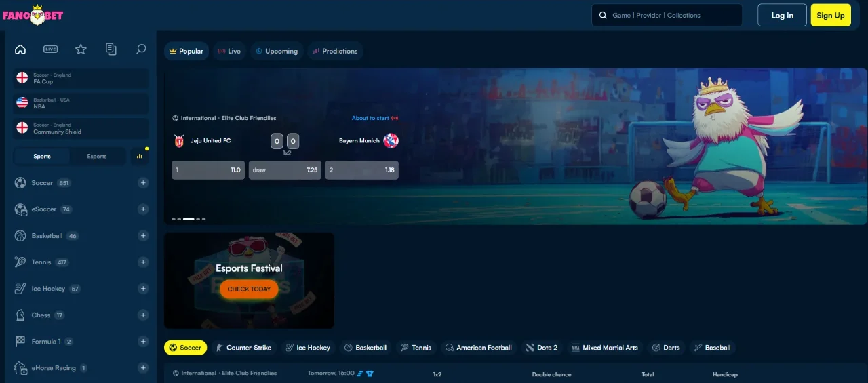
Task: Click the eHorse Racing icon
Action: click(20, 368)
